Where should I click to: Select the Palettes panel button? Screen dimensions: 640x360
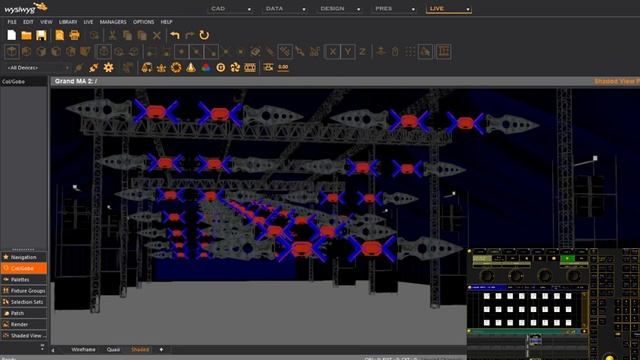pyautogui.click(x=24, y=280)
